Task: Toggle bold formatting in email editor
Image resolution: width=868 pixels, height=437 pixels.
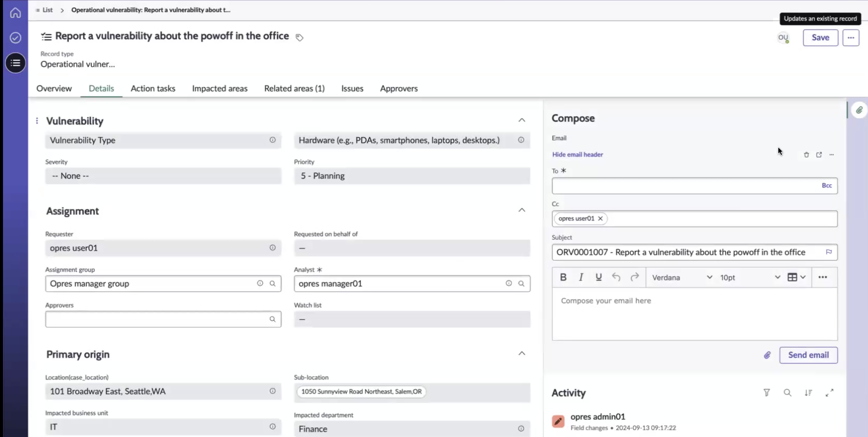Action: [563, 277]
